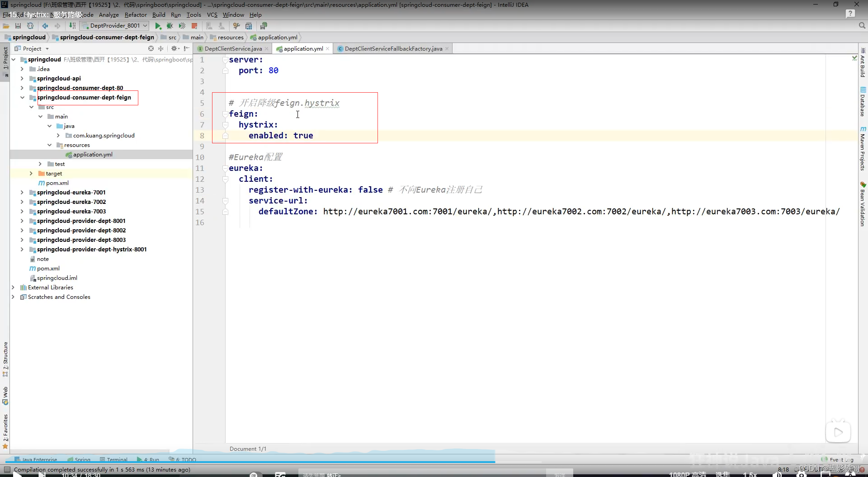
Task: Hide the Project tool window
Action: coord(186,48)
